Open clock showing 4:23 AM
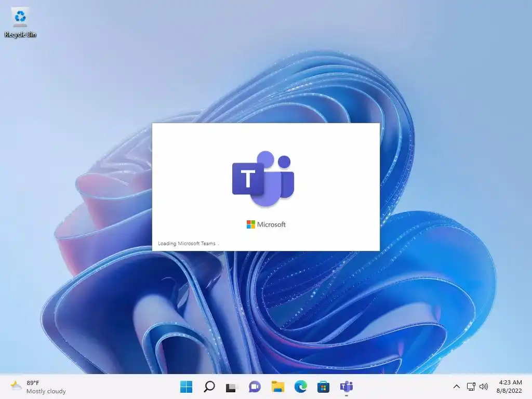 pyautogui.click(x=510, y=382)
